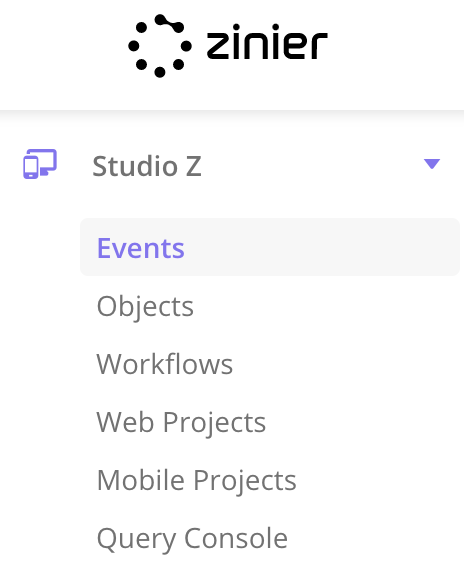Return home via the Zinier logo
Image resolution: width=464 pixels, height=572 pixels.
[228, 46]
